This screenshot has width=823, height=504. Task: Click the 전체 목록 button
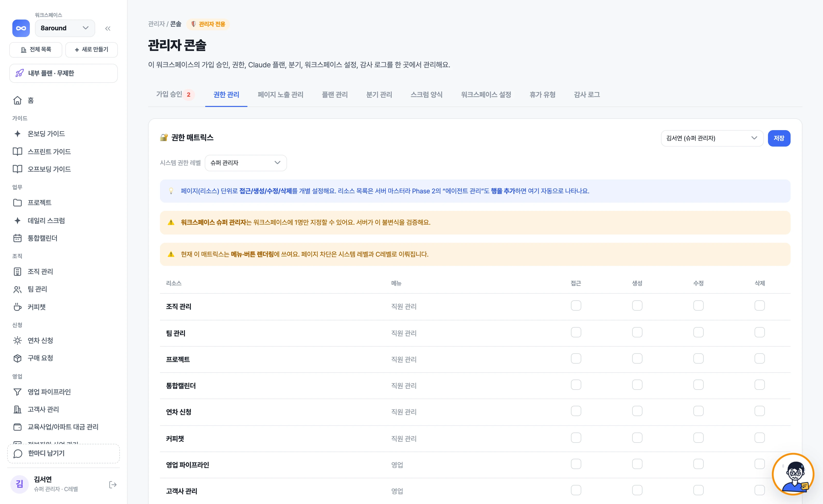36,49
